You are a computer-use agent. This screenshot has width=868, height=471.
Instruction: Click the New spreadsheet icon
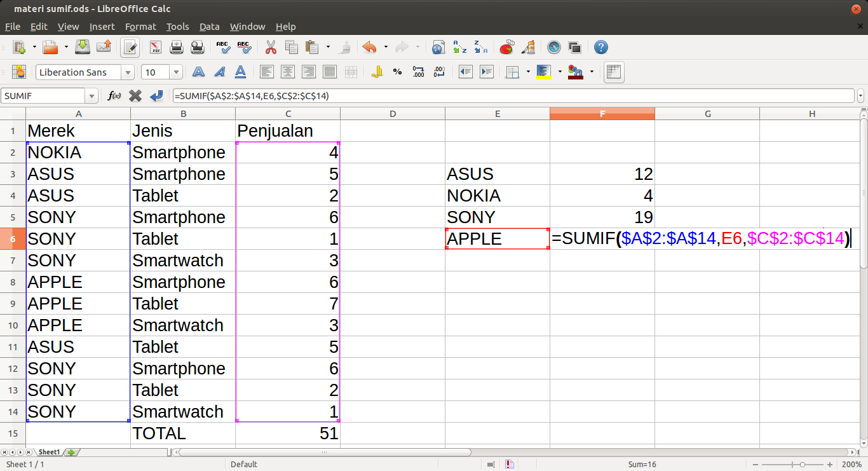(20, 47)
